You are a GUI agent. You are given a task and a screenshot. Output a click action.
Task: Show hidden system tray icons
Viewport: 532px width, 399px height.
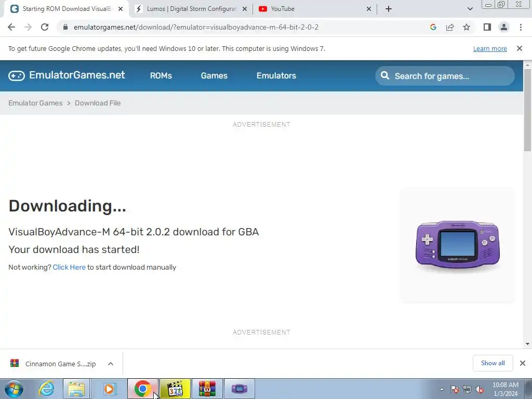(442, 389)
